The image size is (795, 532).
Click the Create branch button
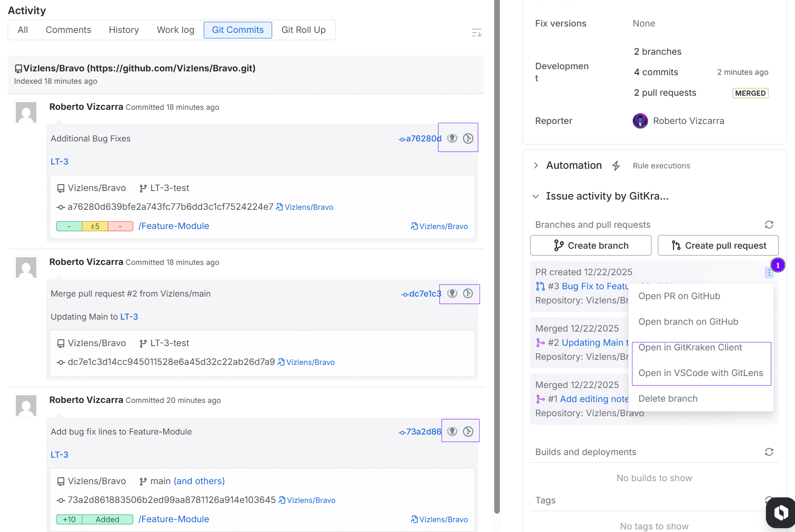pos(590,246)
